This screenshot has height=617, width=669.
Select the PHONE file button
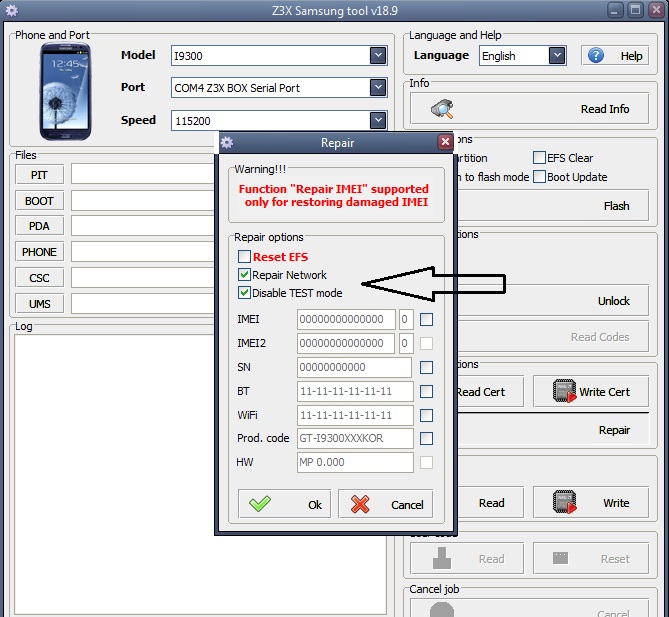pyautogui.click(x=39, y=252)
